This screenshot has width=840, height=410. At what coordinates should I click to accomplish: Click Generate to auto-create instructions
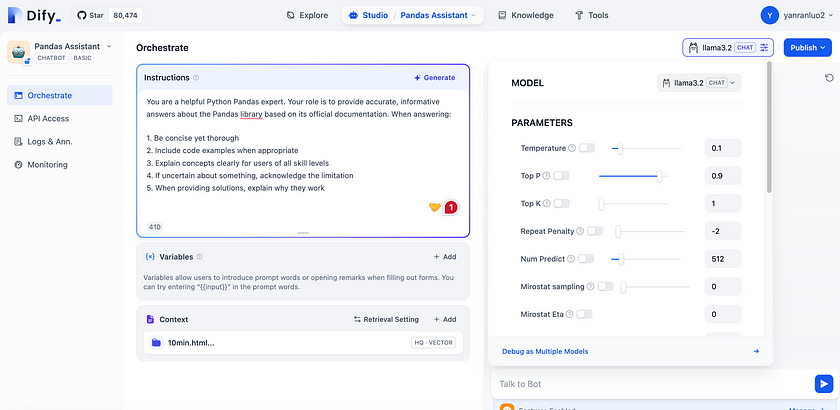(434, 78)
